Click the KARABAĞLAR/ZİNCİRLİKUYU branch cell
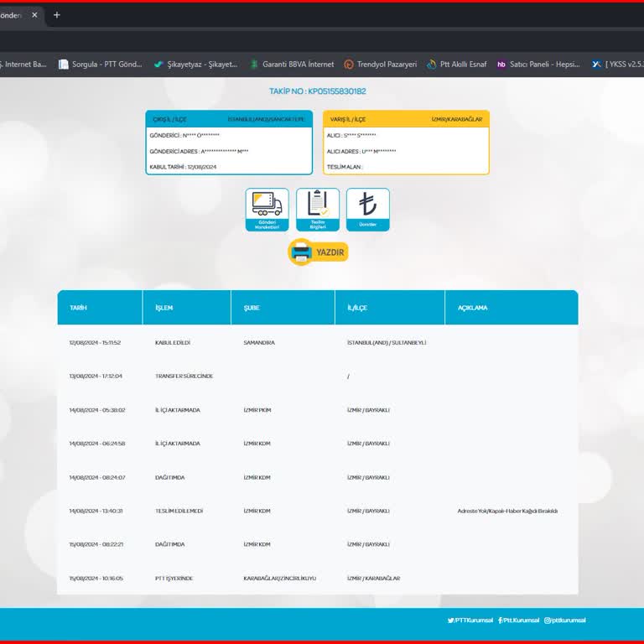 (x=280, y=579)
